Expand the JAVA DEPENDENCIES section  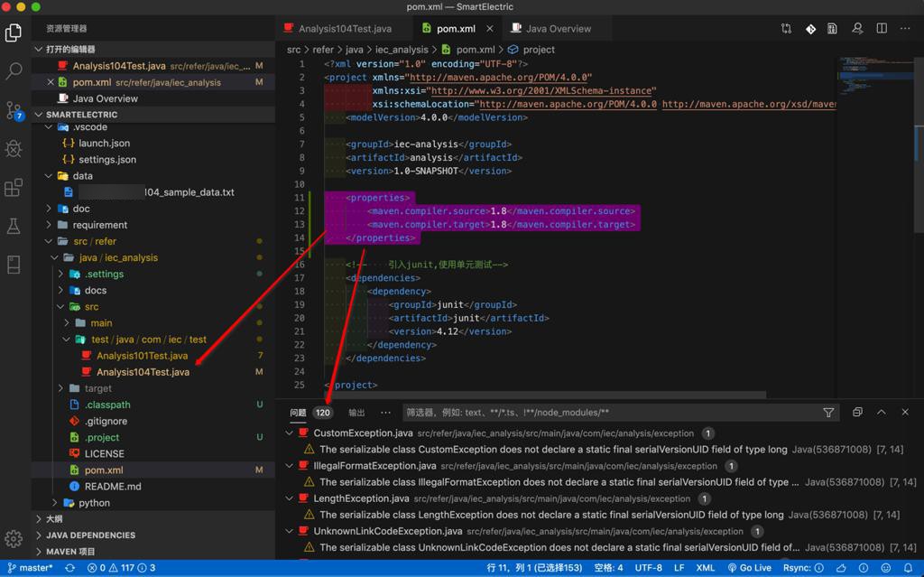click(x=90, y=535)
